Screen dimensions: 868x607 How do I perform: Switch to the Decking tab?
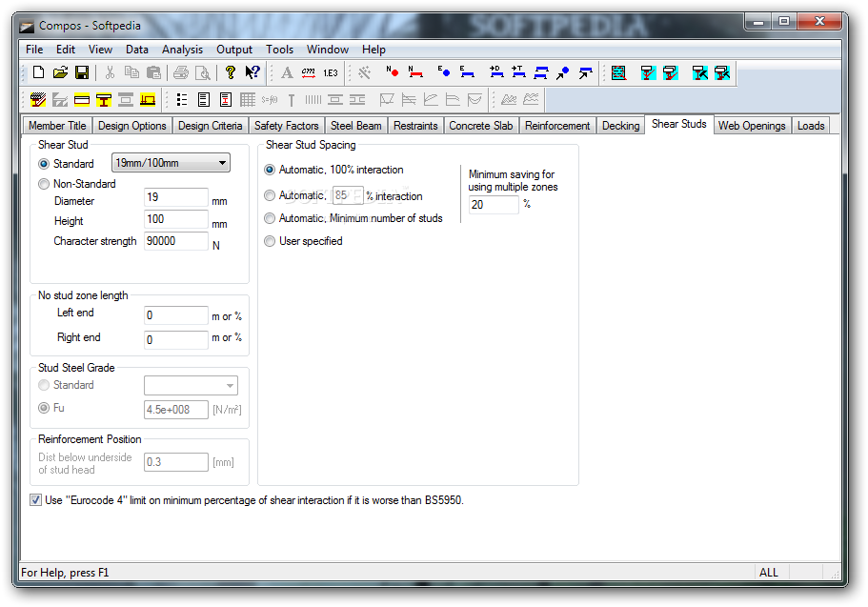620,126
